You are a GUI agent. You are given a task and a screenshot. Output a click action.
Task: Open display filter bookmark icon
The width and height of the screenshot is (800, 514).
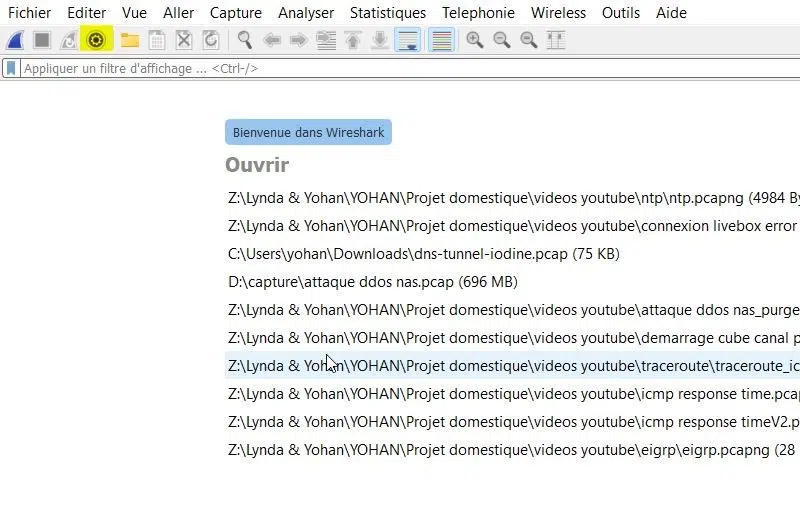pyautogui.click(x=11, y=68)
